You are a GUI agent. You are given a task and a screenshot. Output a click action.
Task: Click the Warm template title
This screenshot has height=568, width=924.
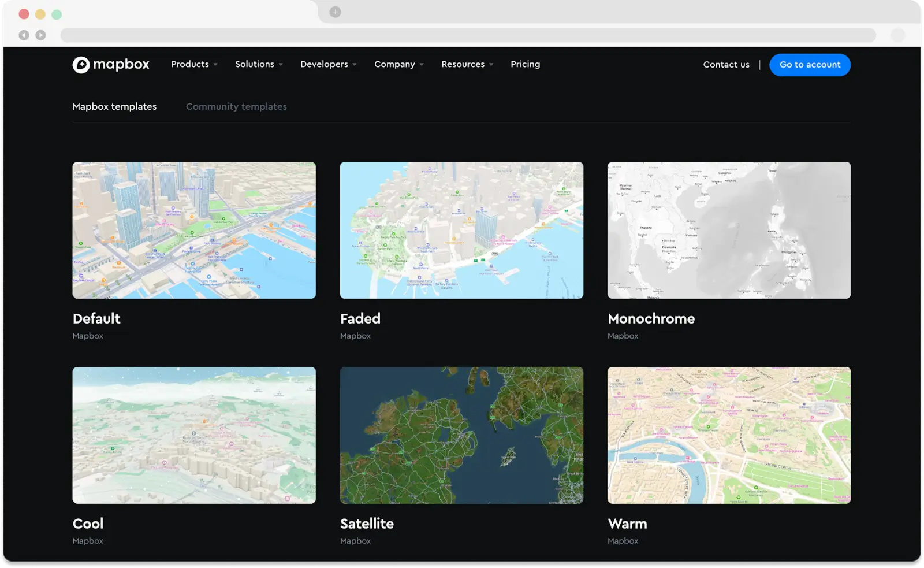point(627,524)
